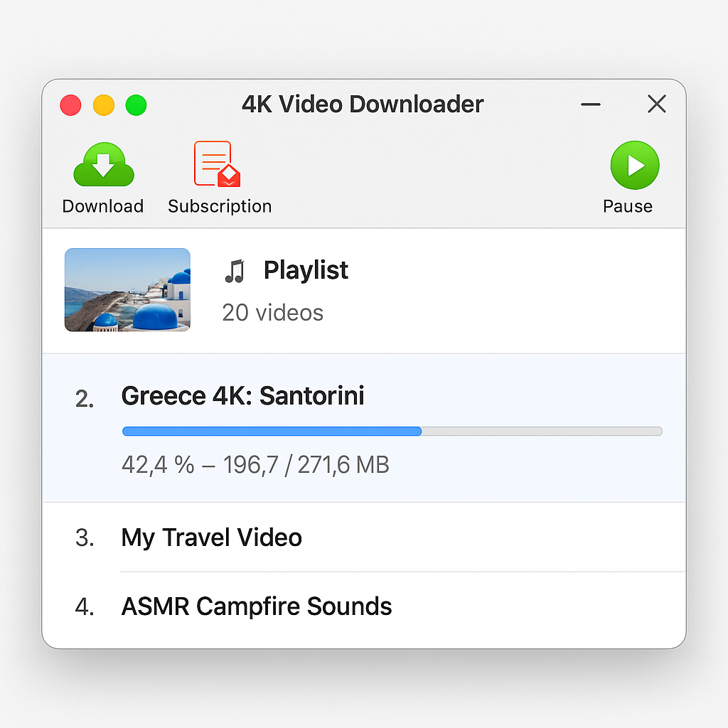728x728 pixels.
Task: Click the Pause label in the toolbar
Action: click(628, 206)
